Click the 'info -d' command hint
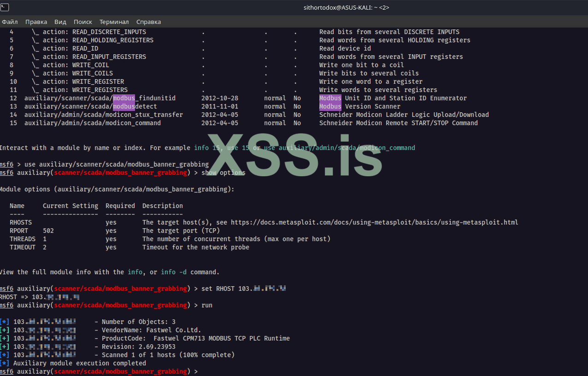The image size is (588, 376). tap(174, 272)
